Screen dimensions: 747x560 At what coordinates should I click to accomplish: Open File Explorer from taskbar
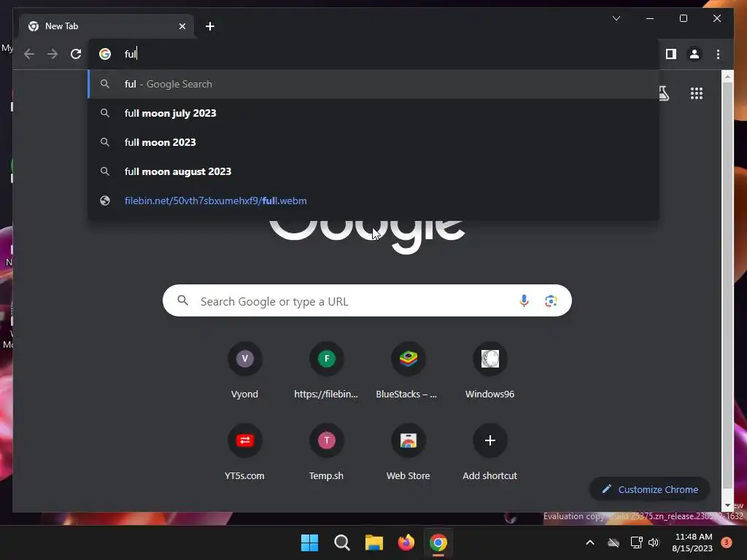[x=374, y=542]
